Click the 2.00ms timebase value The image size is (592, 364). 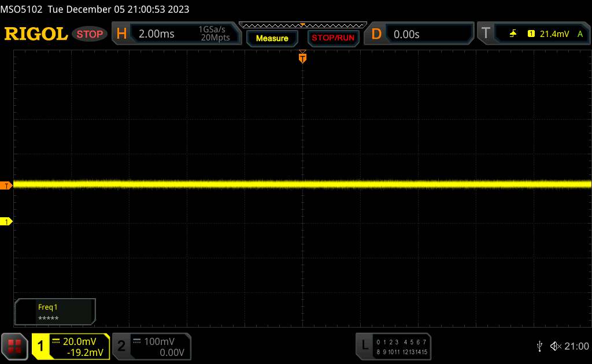156,34
